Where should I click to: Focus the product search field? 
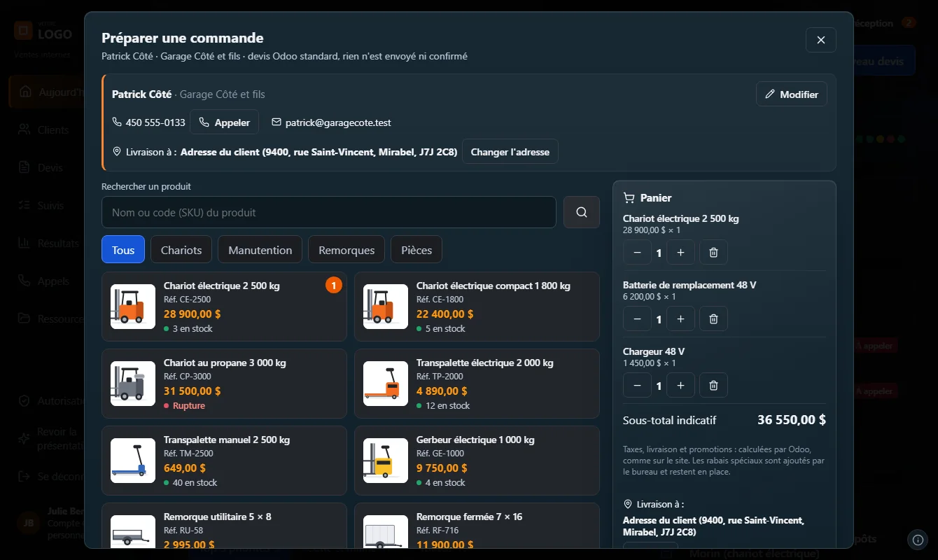329,212
